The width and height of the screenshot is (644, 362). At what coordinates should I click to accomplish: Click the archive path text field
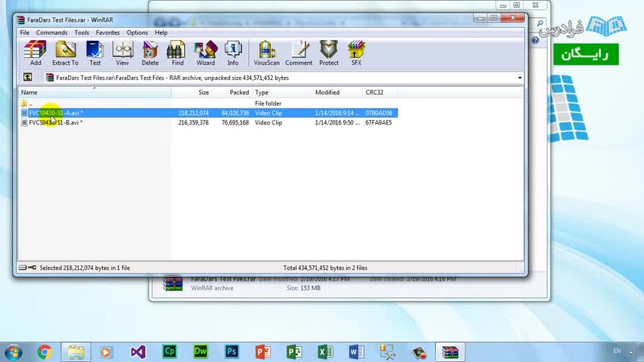click(x=281, y=78)
